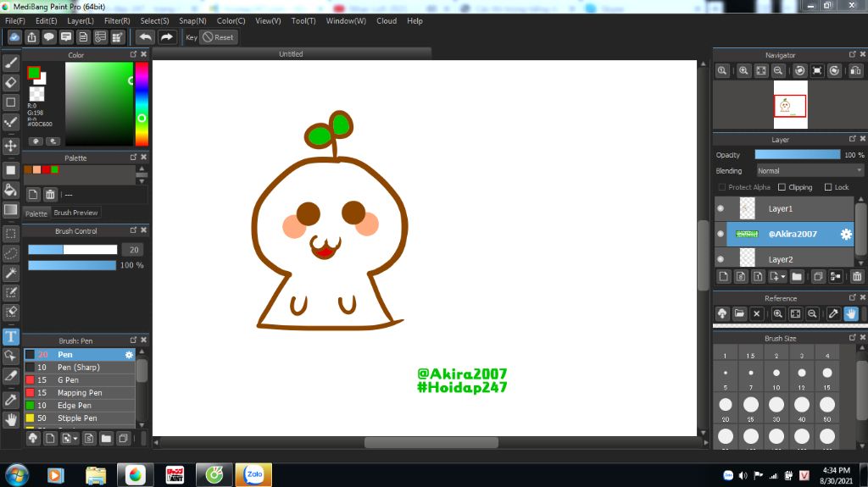Zoom in within the Reference panel

click(778, 313)
